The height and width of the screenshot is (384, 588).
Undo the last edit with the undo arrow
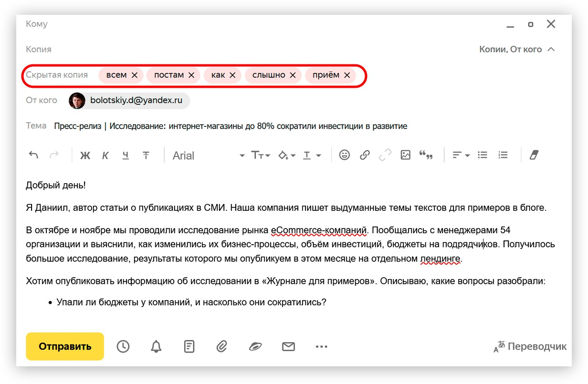pyautogui.click(x=33, y=155)
